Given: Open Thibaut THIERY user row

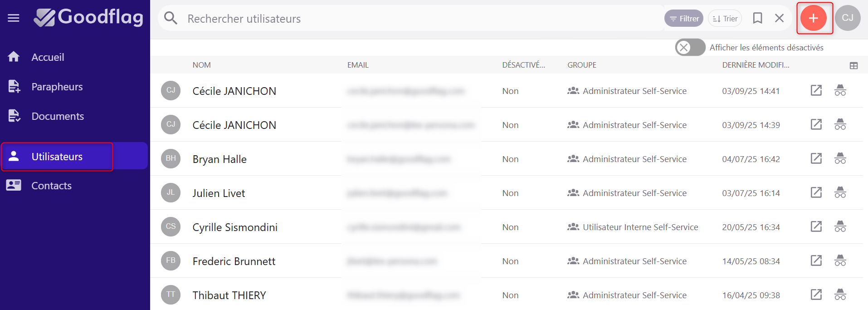Looking at the screenshot, I should click(229, 295).
